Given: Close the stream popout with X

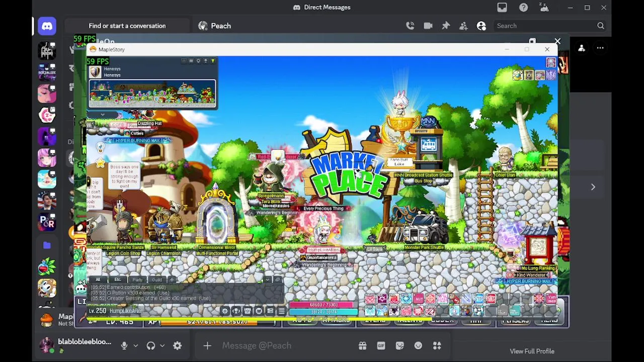Looking at the screenshot, I should [557, 41].
